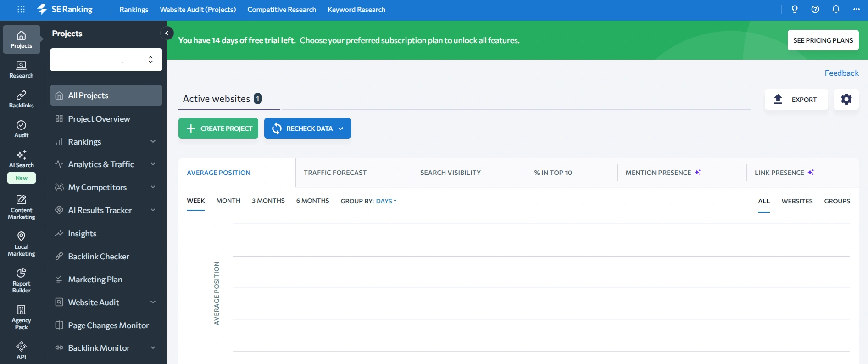
Task: Expand the My Competitors submenu
Action: point(153,187)
